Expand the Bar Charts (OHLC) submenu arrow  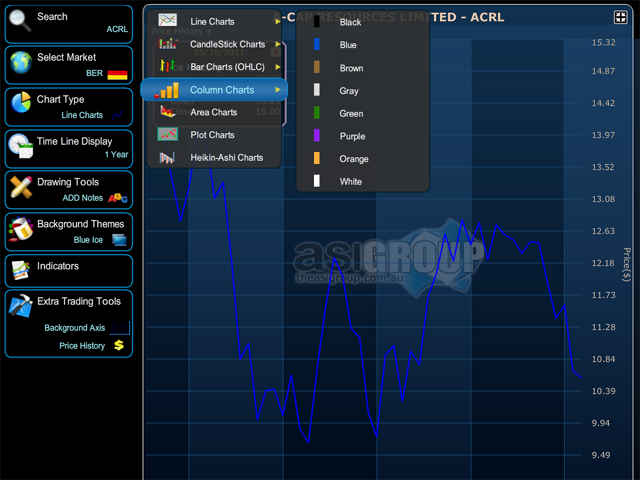coord(278,67)
